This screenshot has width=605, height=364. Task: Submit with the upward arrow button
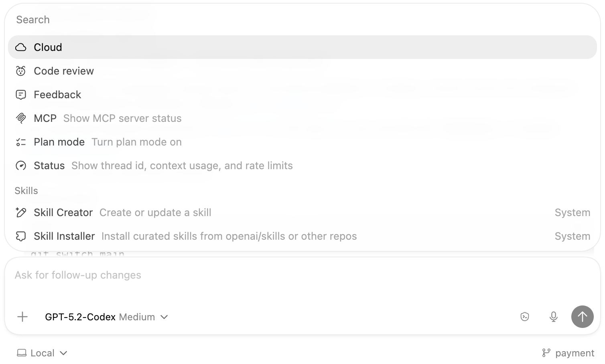tap(582, 317)
